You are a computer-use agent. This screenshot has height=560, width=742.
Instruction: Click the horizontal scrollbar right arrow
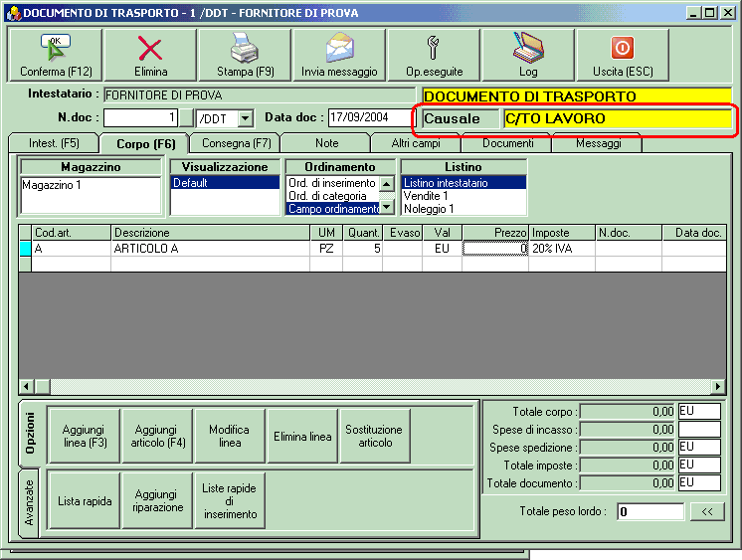(x=718, y=386)
